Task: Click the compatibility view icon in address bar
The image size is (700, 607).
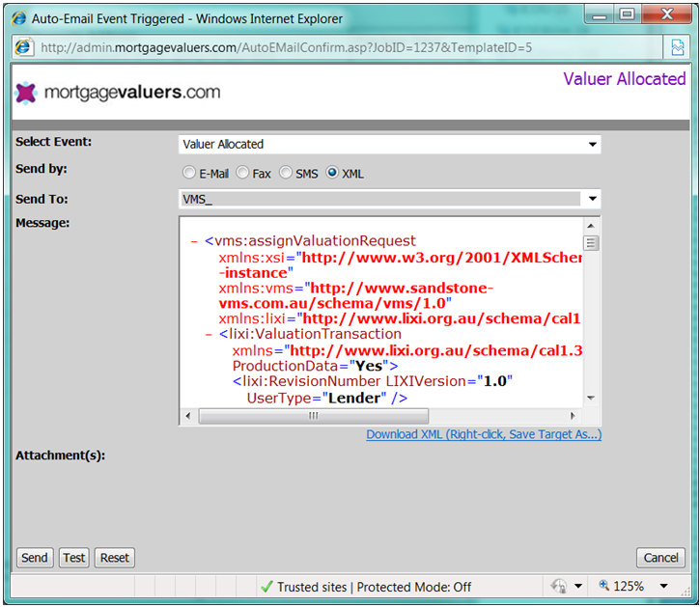Action: [677, 47]
